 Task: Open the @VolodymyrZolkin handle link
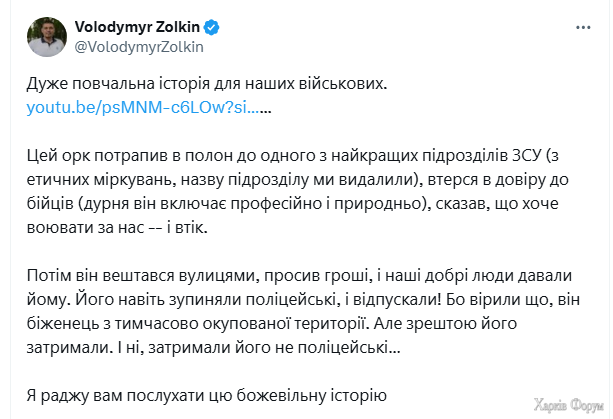pyautogui.click(x=139, y=47)
